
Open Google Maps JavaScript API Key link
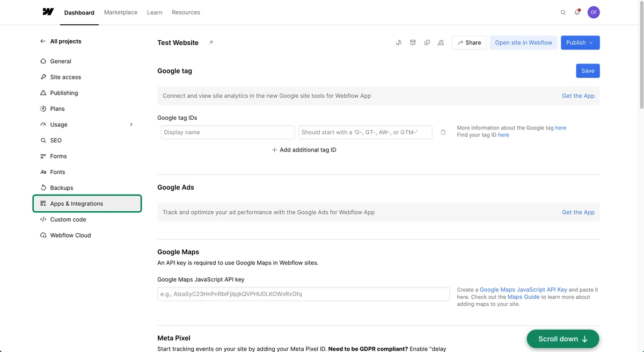pos(523,290)
